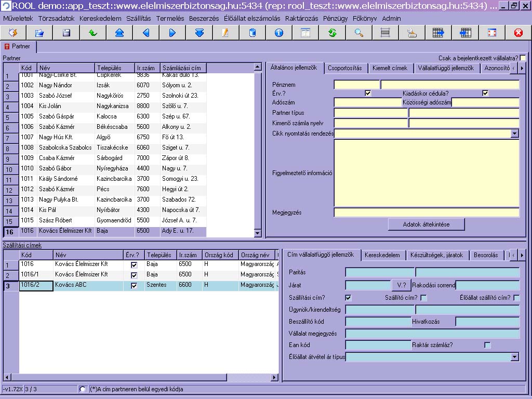Click the 'Adatok áttekintése' button
This screenshot has height=399, width=532.
coord(426,224)
